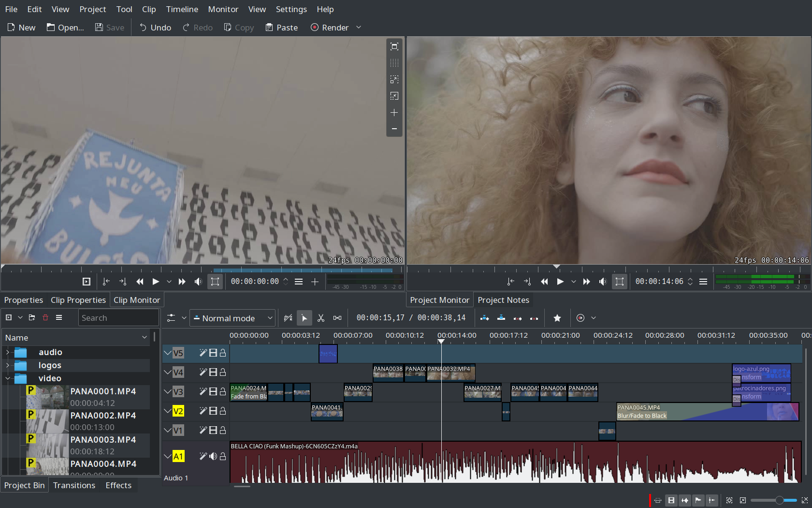This screenshot has width=812, height=508.
Task: Click the overwrite clip zone icon
Action: [501, 318]
